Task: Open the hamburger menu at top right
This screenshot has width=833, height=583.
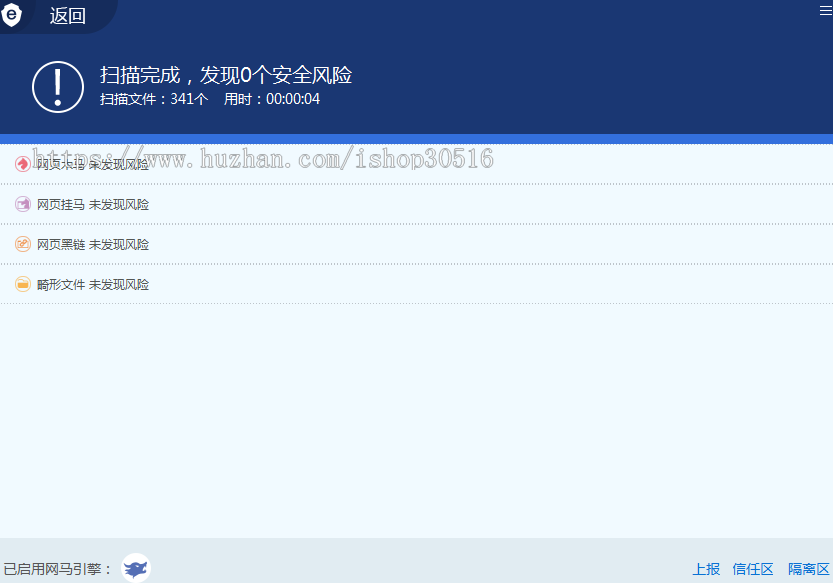Action: pyautogui.click(x=822, y=10)
